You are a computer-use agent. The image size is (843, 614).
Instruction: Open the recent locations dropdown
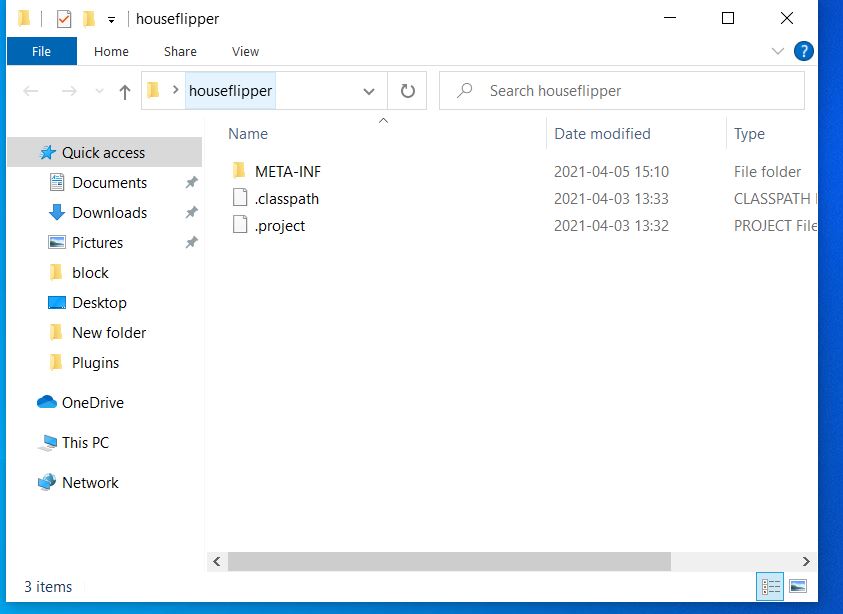99,91
